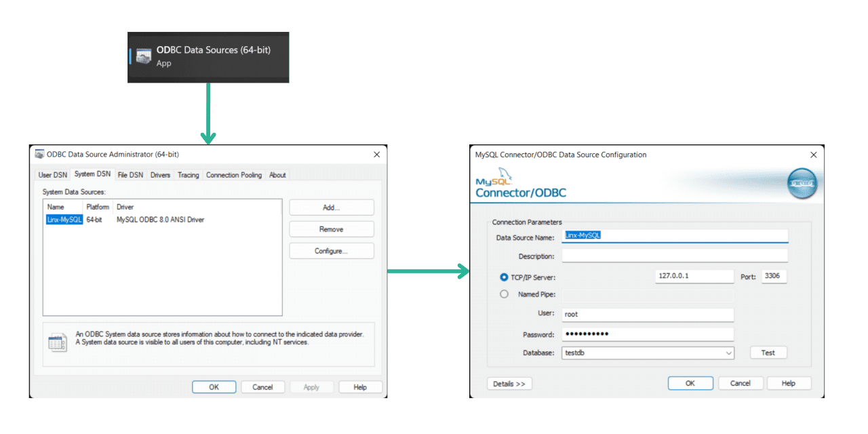
Task: Click Configure for the selected DSN
Action: click(x=331, y=250)
